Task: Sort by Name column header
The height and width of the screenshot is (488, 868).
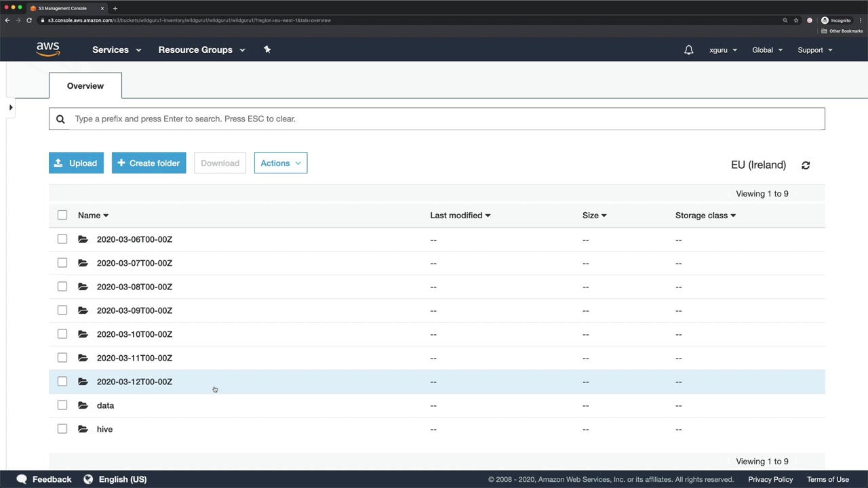Action: tap(93, 215)
